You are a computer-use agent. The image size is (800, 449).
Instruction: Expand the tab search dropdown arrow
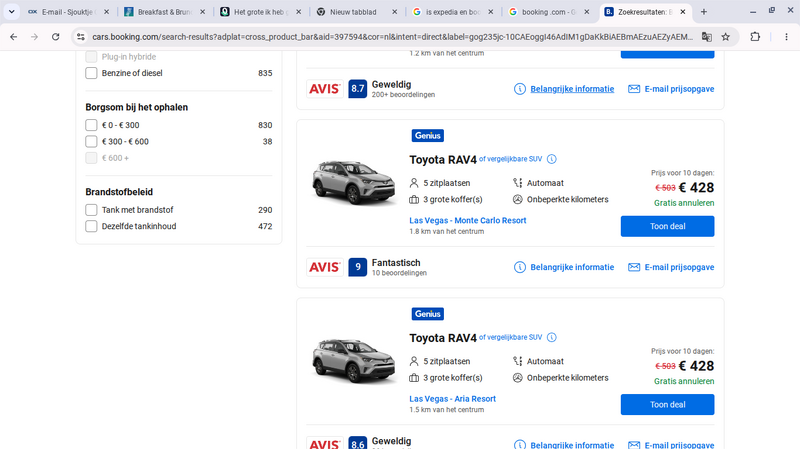point(11,12)
